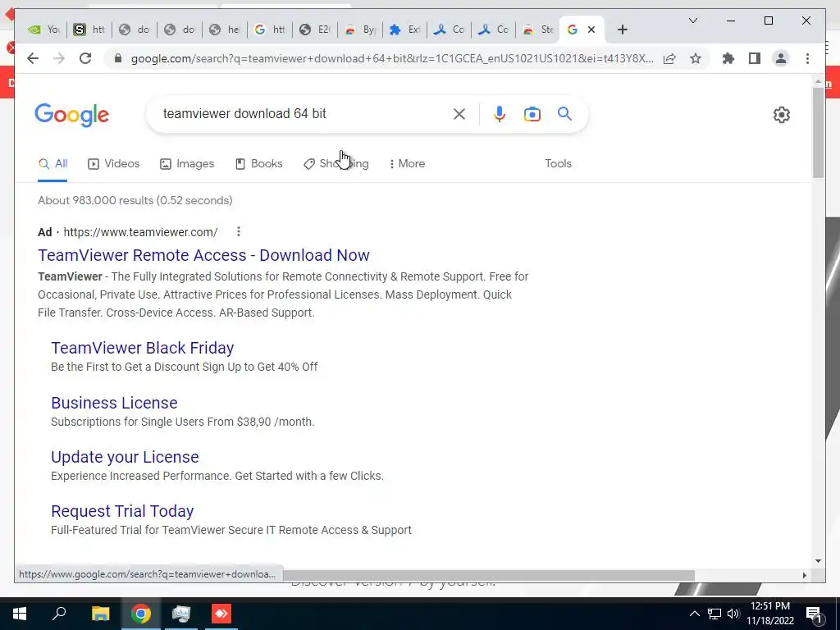Click the taskbar clock showing 12:51 PM
The width and height of the screenshot is (840, 630).
tap(770, 614)
